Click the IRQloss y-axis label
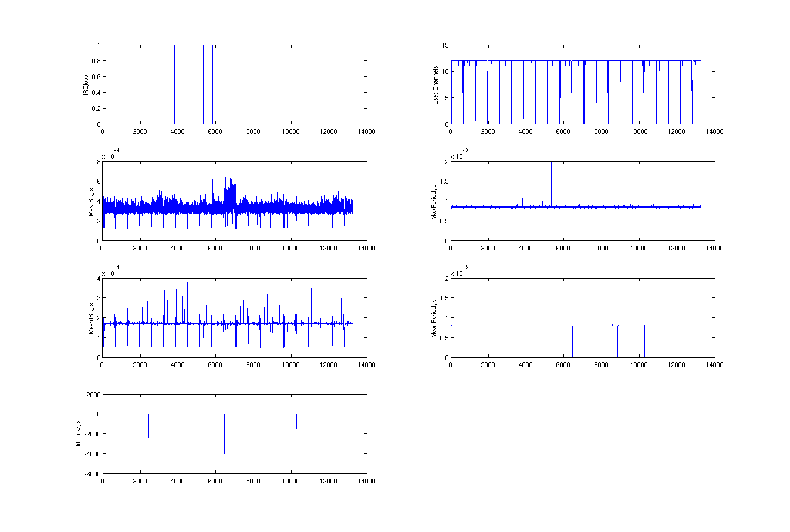The height and width of the screenshot is (532, 790). tap(86, 84)
